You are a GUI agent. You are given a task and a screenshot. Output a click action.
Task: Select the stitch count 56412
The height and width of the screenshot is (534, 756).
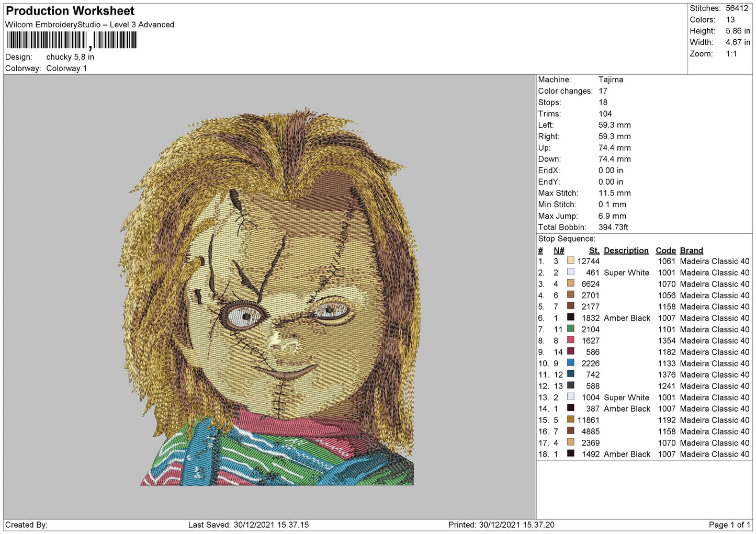(737, 8)
